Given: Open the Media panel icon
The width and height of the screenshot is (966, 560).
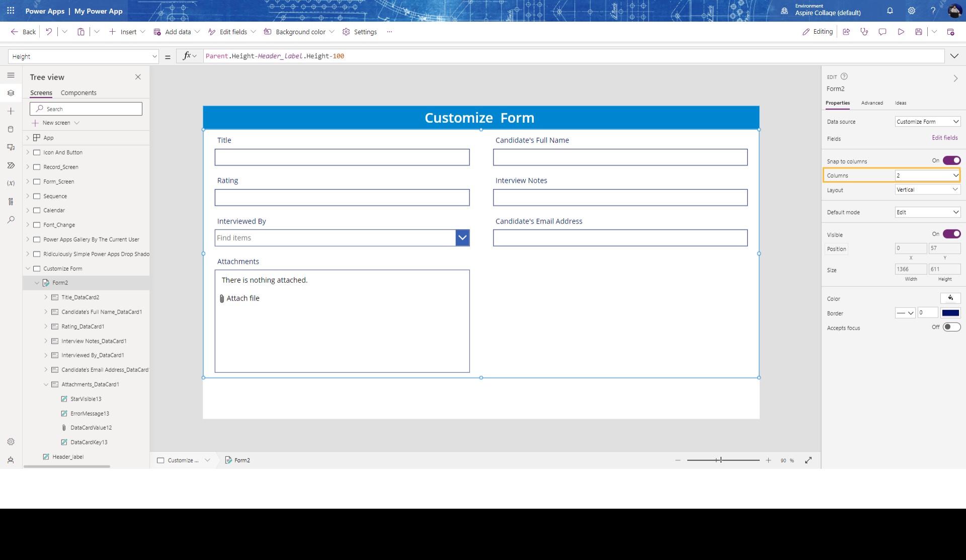Looking at the screenshot, I should 11,147.
